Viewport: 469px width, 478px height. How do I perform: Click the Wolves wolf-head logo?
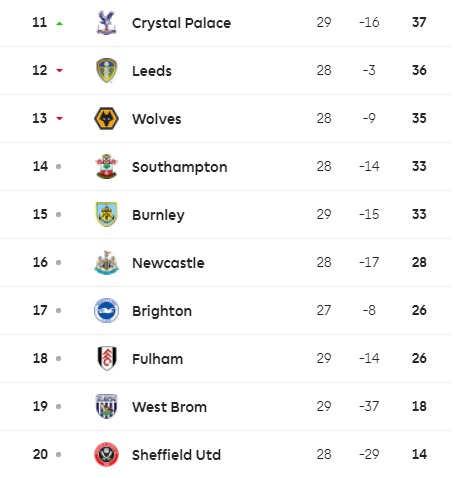coord(106,118)
